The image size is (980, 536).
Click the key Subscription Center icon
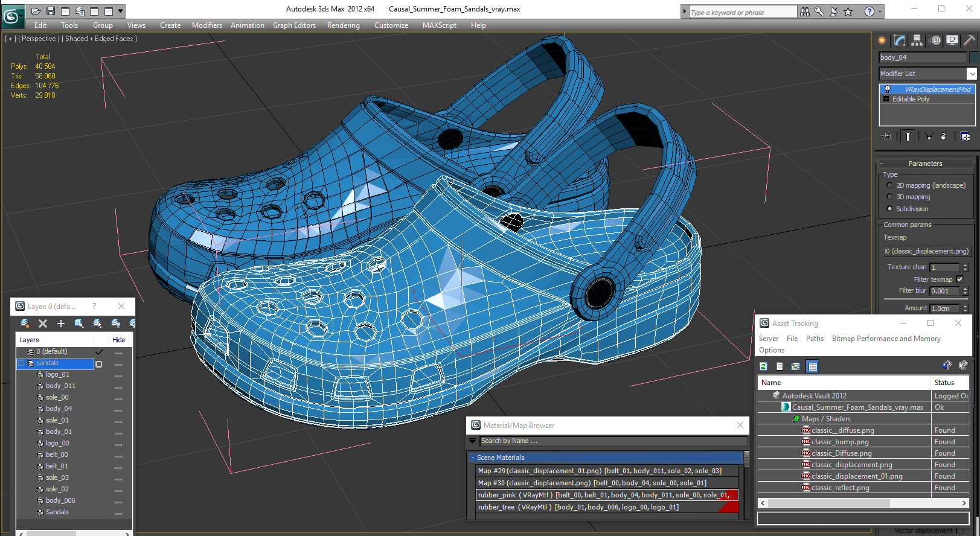pyautogui.click(x=819, y=11)
